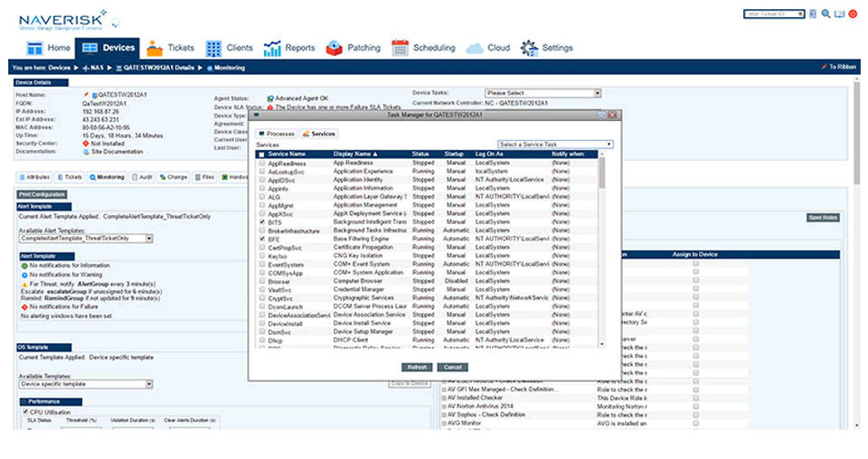Image resolution: width=868 pixels, height=459 pixels.
Task: Switch to Processes tab in Task Manager
Action: 277,134
